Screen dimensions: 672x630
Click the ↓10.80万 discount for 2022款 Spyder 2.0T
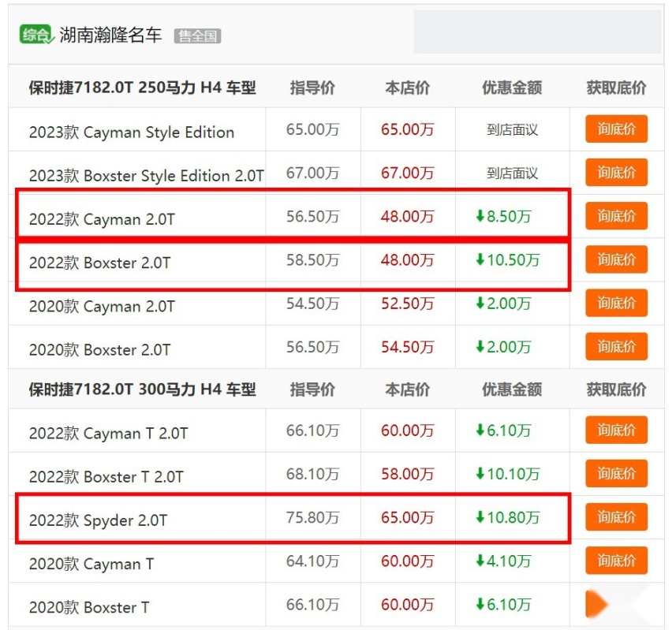508,518
